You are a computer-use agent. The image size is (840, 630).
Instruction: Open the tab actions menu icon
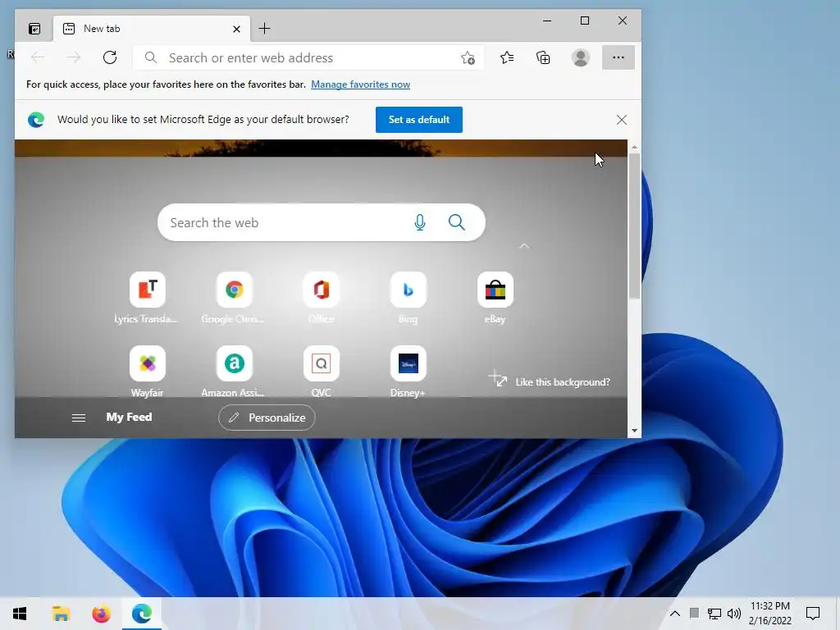(x=34, y=29)
